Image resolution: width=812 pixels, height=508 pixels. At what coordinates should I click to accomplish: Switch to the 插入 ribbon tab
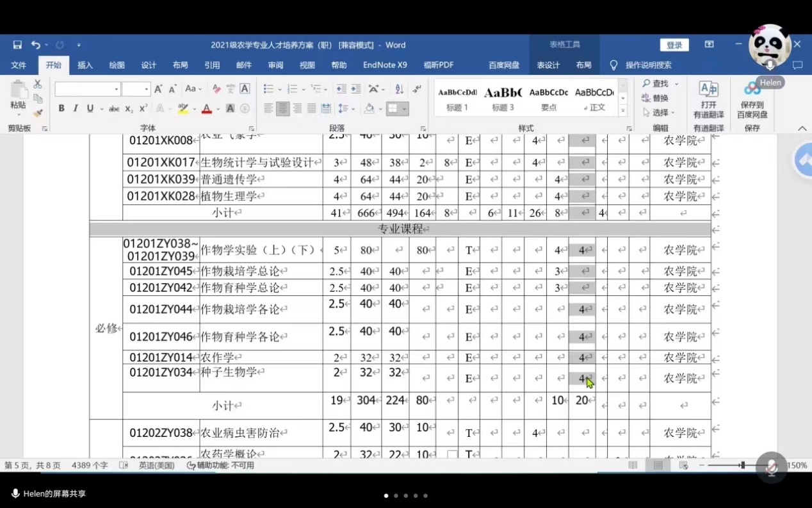pyautogui.click(x=85, y=65)
